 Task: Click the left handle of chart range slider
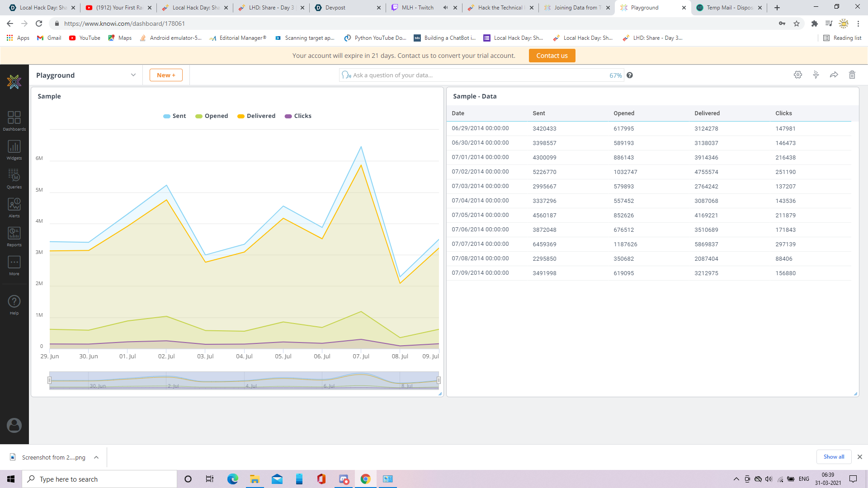pyautogui.click(x=50, y=380)
